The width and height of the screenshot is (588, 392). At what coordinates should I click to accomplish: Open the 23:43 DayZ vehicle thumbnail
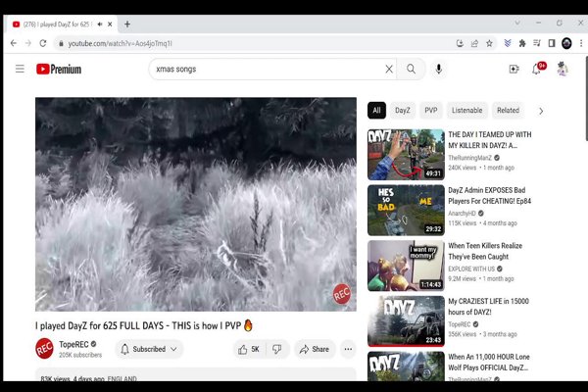click(x=406, y=321)
